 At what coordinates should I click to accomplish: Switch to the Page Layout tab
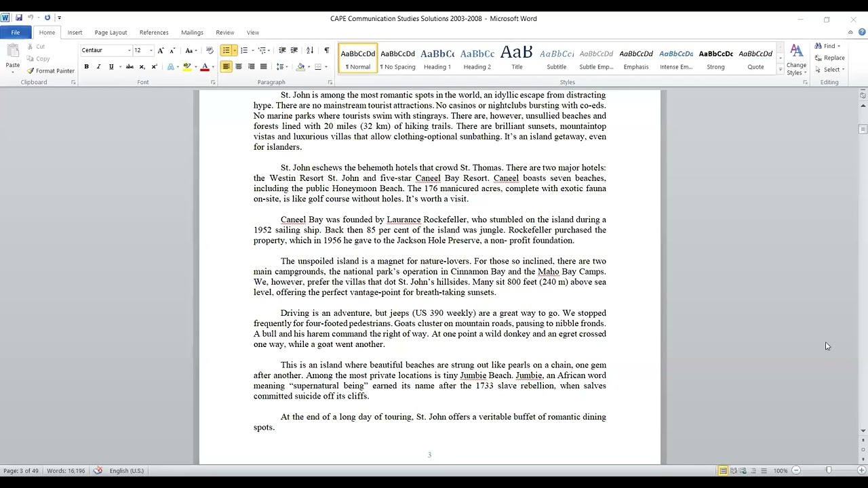[111, 32]
